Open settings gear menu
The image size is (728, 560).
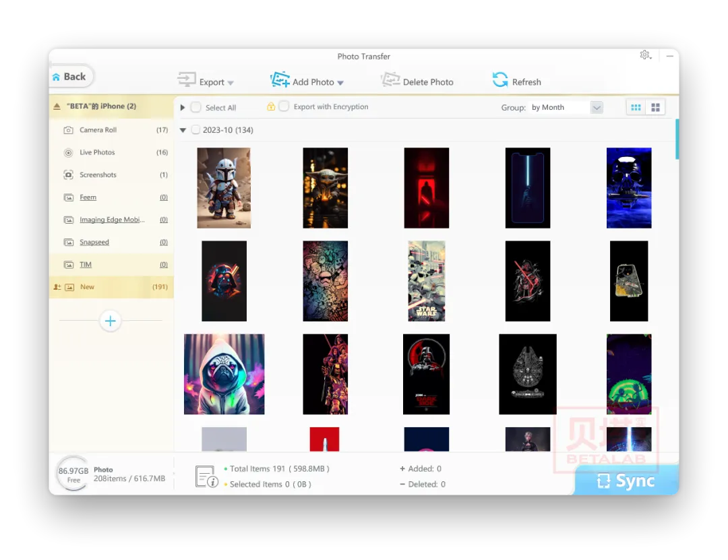coord(645,55)
